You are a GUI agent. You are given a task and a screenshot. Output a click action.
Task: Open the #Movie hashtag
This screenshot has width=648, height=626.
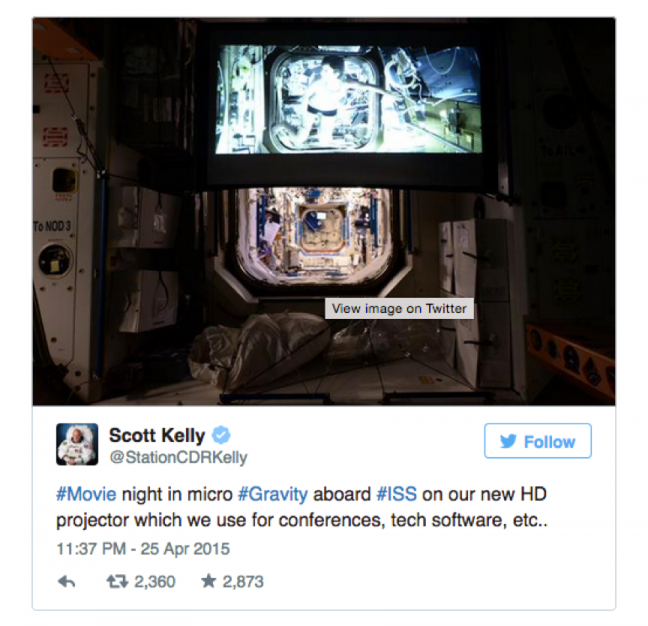pos(86,494)
